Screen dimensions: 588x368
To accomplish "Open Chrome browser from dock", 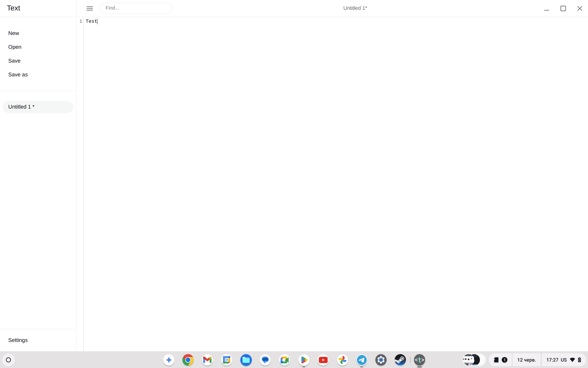I will [x=188, y=359].
